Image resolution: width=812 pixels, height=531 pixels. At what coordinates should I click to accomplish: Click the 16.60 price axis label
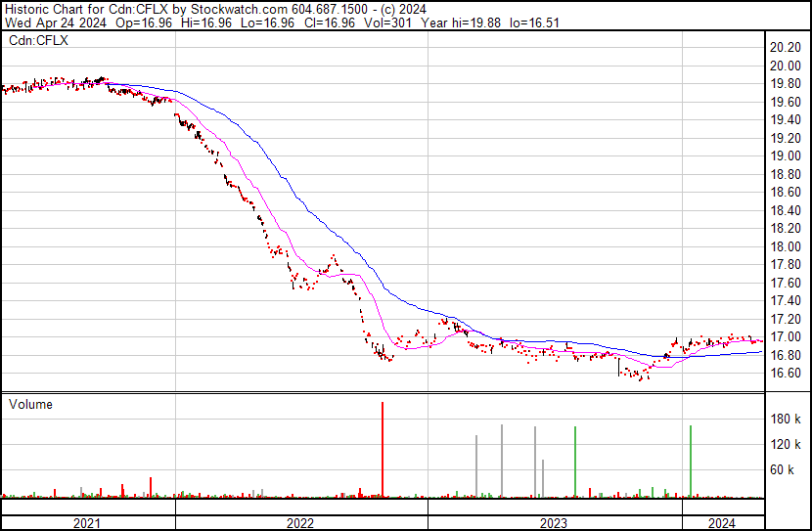click(786, 374)
